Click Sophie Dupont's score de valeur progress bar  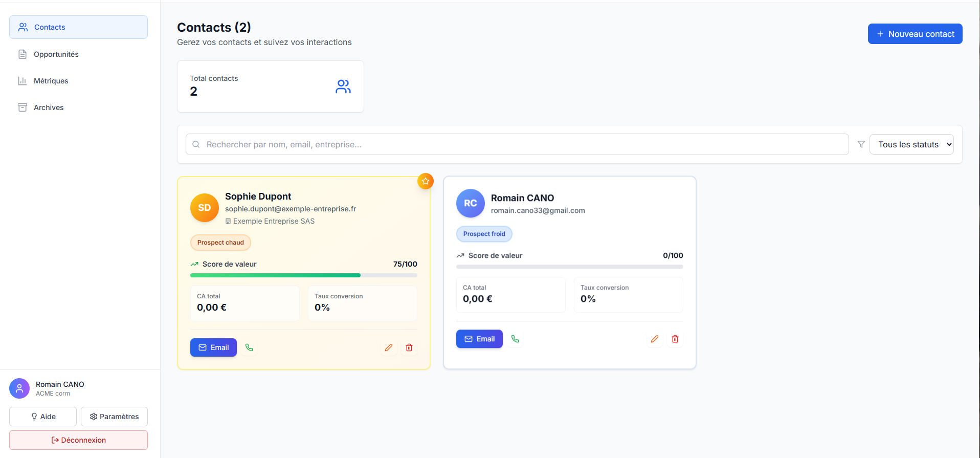pos(304,275)
